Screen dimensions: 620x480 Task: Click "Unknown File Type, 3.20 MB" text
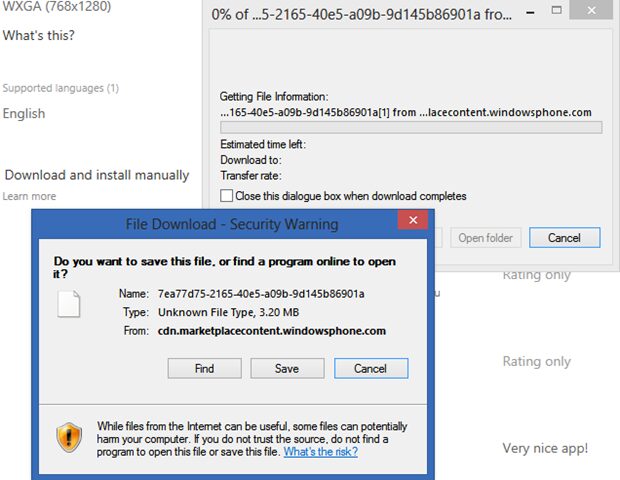tap(229, 312)
